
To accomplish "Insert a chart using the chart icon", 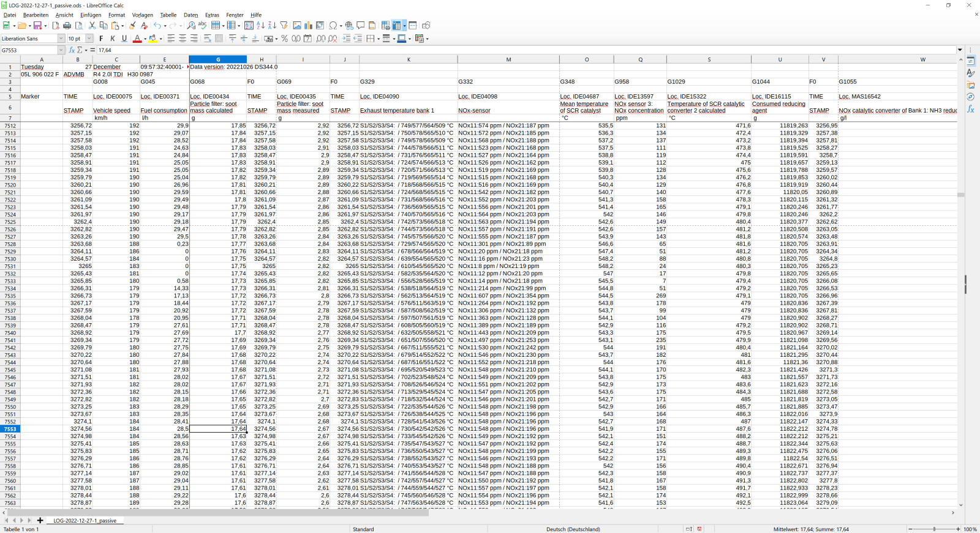I will tap(308, 26).
